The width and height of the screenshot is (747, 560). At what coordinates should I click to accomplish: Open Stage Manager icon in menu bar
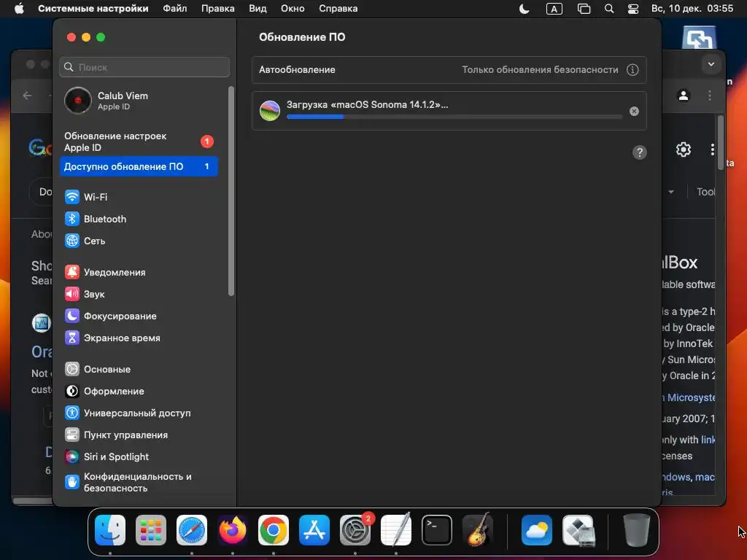click(584, 9)
